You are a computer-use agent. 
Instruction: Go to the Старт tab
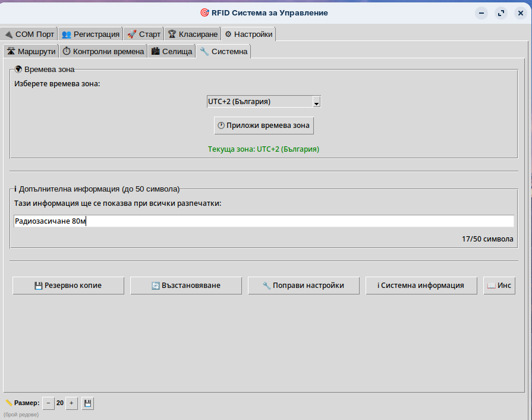(x=143, y=35)
